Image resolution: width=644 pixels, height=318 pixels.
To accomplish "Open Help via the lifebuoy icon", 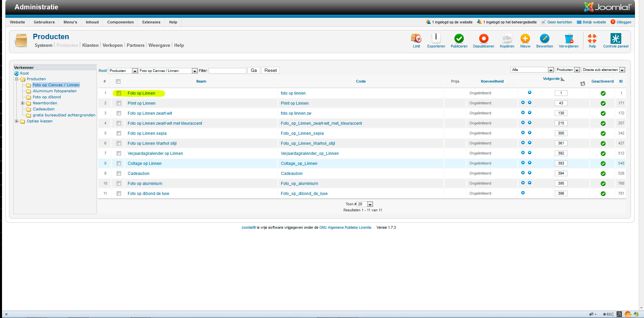I will (592, 38).
